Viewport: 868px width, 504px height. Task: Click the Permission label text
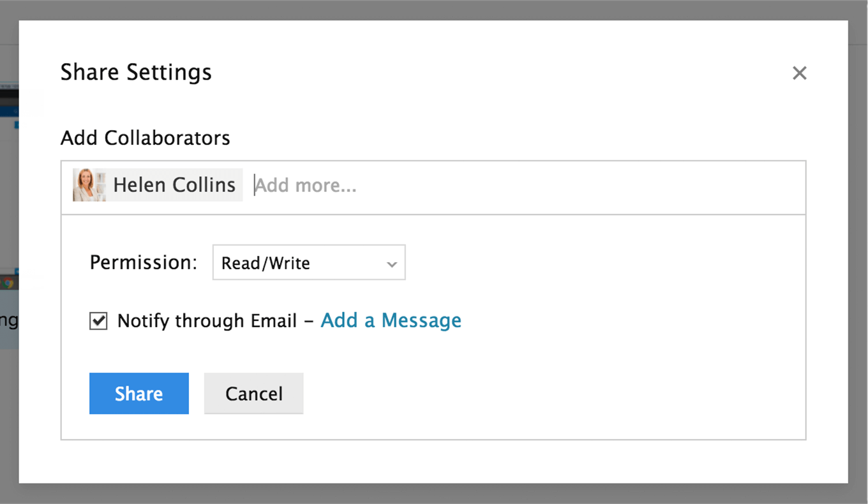tap(144, 262)
